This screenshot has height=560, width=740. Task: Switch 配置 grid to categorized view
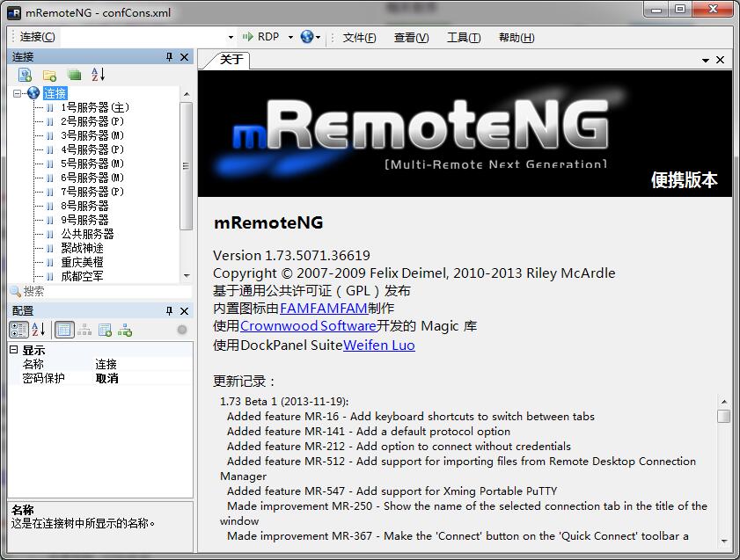pos(18,330)
